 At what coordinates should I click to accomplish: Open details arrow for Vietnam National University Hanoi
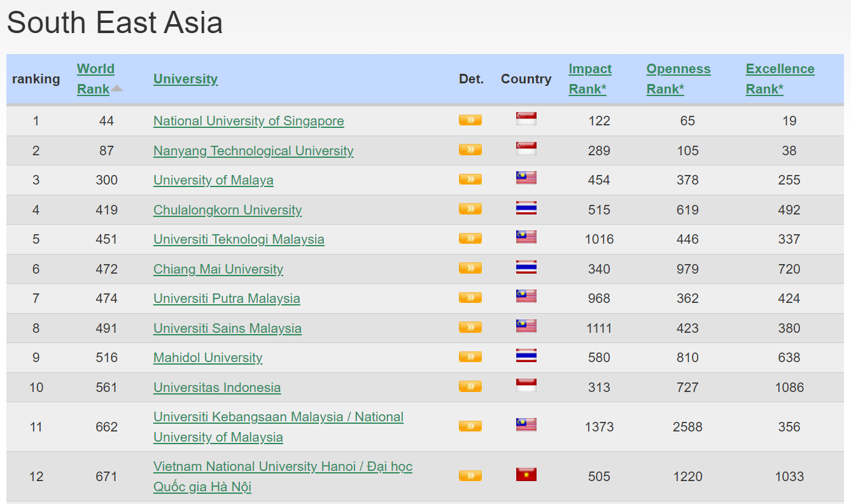[x=470, y=475]
